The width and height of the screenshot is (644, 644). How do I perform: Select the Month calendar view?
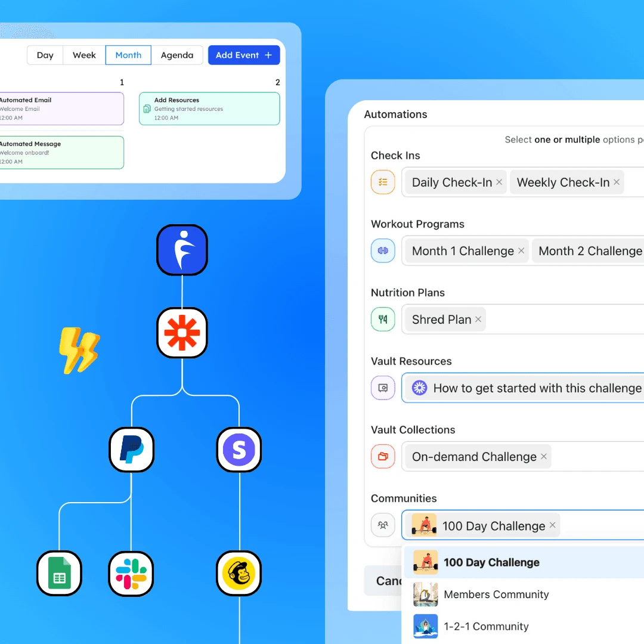pyautogui.click(x=128, y=55)
